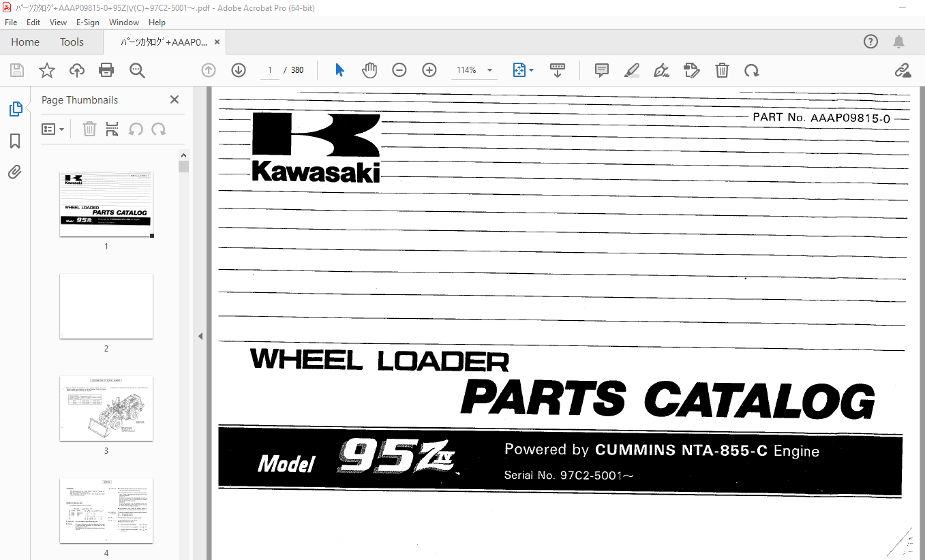Open zoom level 114% dropdown

tap(474, 70)
